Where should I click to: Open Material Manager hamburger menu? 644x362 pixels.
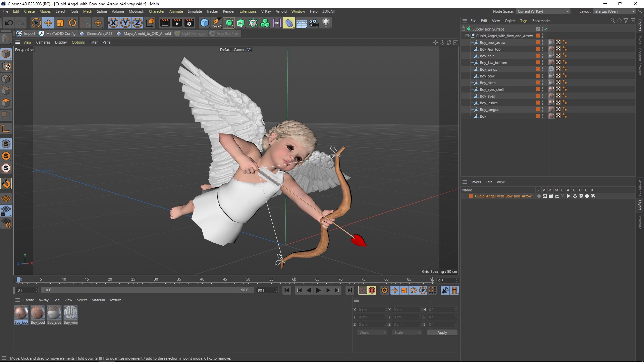coord(18,300)
